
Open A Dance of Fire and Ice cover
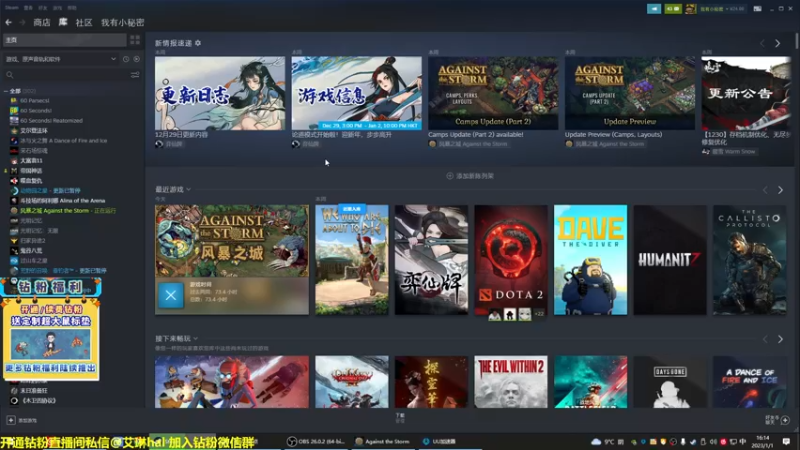749,382
